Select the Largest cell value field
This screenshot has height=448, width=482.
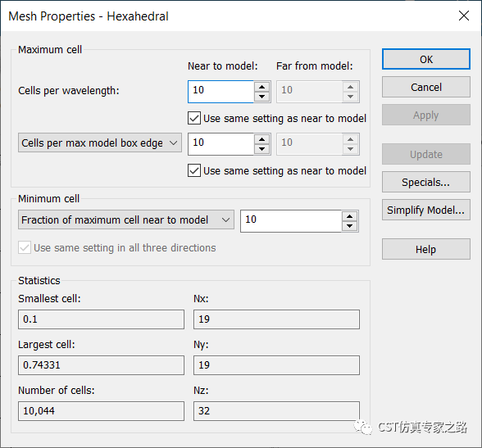click(x=101, y=365)
